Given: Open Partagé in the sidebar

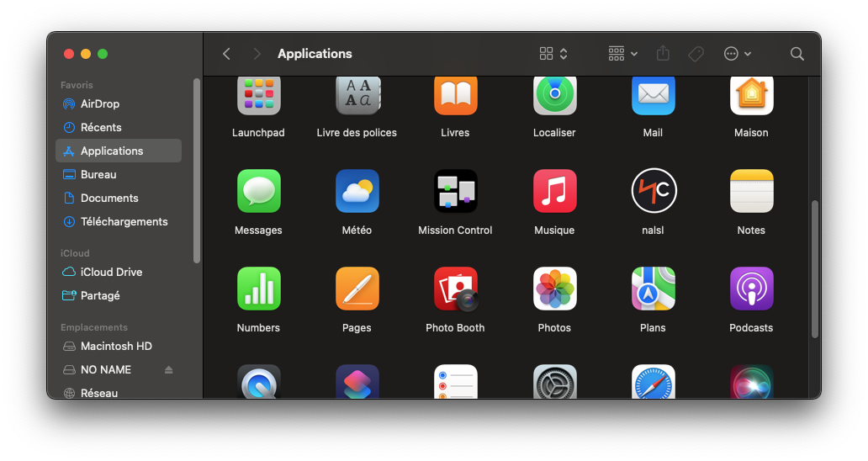Looking at the screenshot, I should 119,295.
